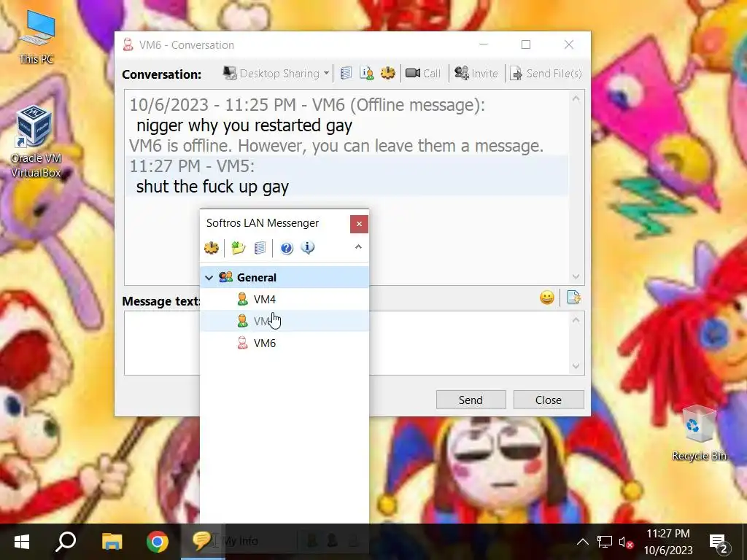Image resolution: width=747 pixels, height=560 pixels.
Task: Click the Close button in the Conversation window
Action: point(549,400)
